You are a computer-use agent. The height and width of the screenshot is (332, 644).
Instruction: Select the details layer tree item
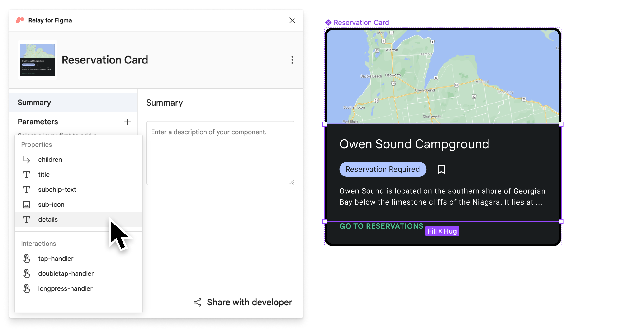[x=47, y=219]
